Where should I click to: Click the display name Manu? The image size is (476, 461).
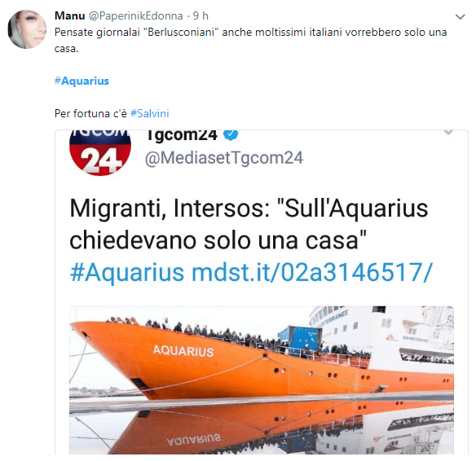point(69,15)
